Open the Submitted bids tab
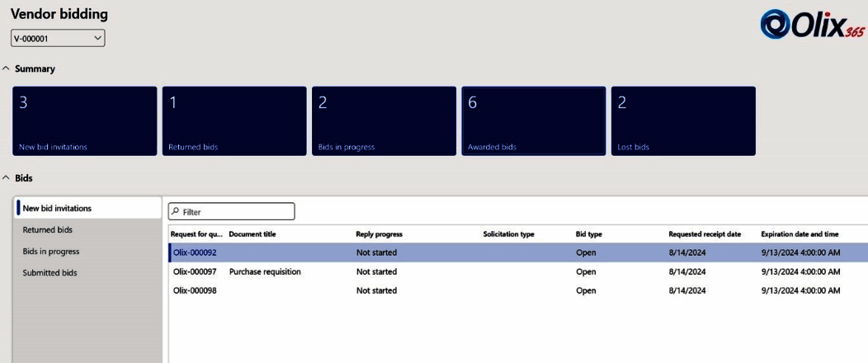This screenshot has width=868, height=363. click(x=50, y=273)
